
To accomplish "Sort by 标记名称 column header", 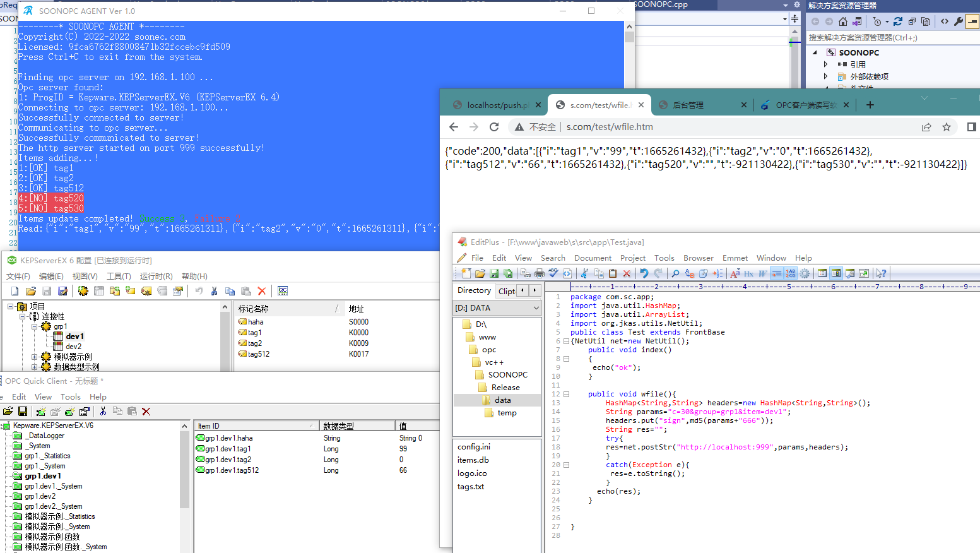I will tap(289, 309).
